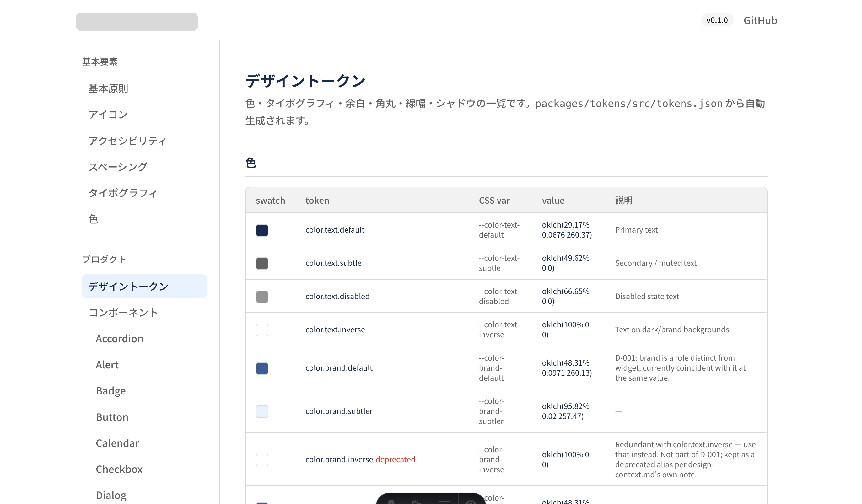Screen dimensions: 862x504
Task: Open the 基本原則 sidebar page
Action: pos(108,88)
